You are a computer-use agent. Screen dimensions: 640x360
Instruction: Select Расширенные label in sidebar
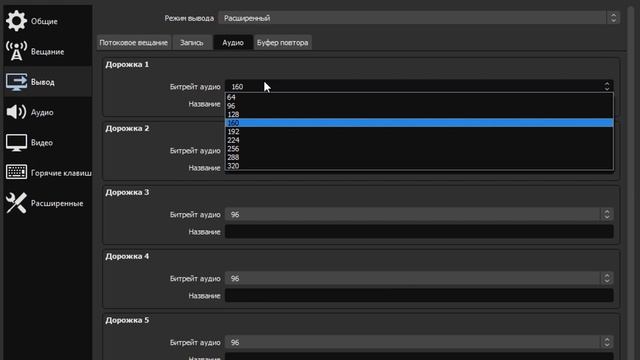pyautogui.click(x=57, y=203)
